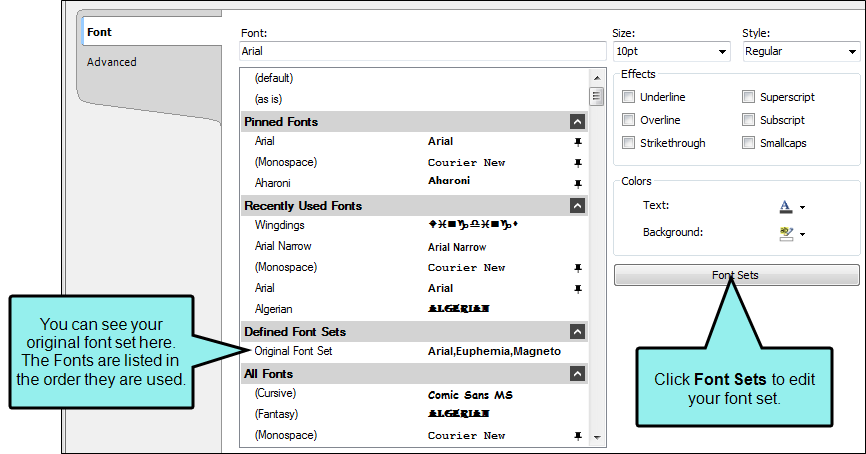Click the Text color letter A icon
The width and height of the screenshot is (866, 454).
coord(785,207)
